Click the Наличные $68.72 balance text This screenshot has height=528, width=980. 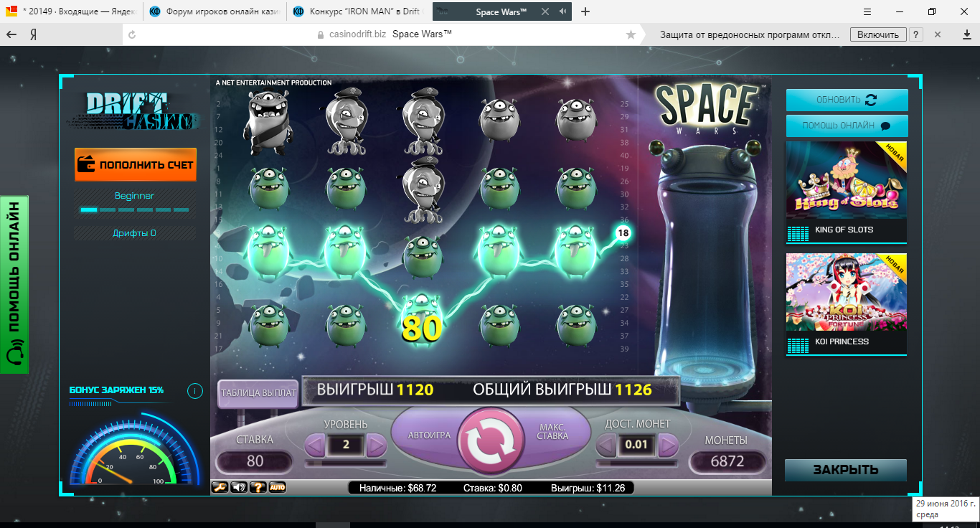coord(397,488)
